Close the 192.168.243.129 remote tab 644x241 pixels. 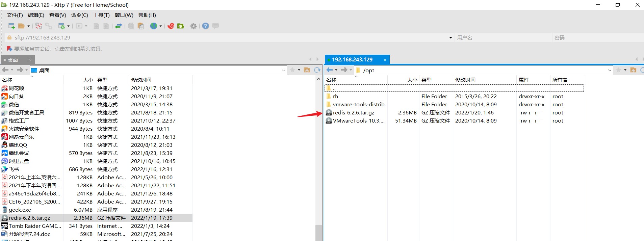pyautogui.click(x=385, y=60)
